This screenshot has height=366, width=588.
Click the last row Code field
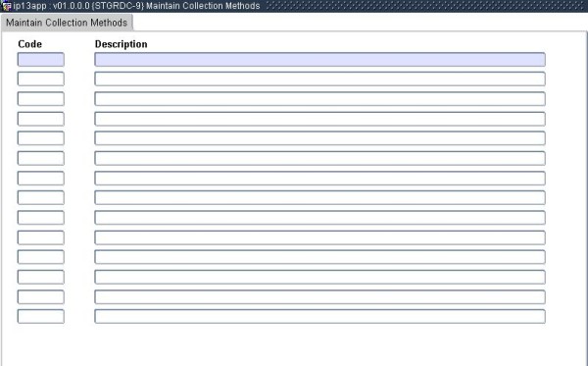click(41, 316)
